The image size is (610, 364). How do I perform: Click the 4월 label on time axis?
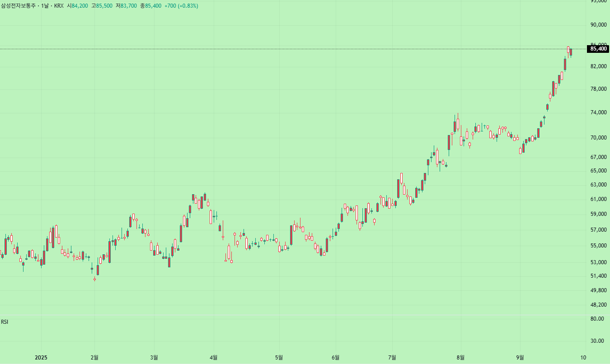[214, 358]
